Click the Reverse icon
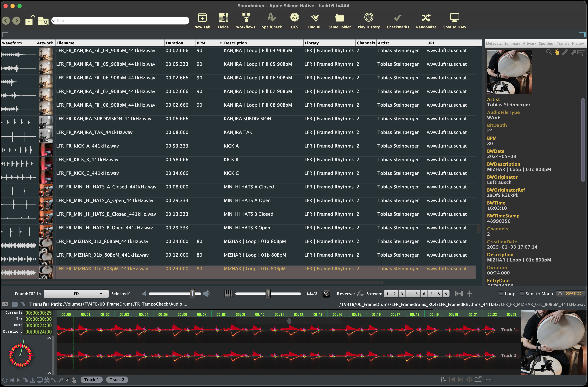 pyautogui.click(x=361, y=293)
